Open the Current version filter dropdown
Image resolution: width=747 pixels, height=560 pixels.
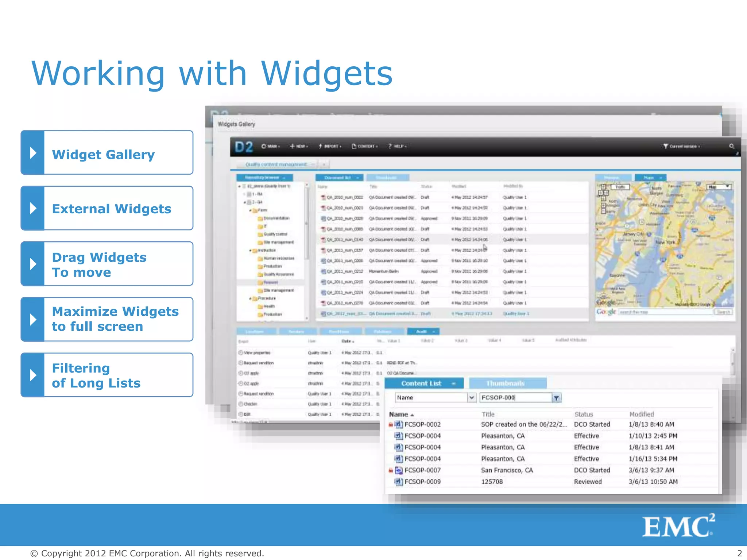click(681, 146)
